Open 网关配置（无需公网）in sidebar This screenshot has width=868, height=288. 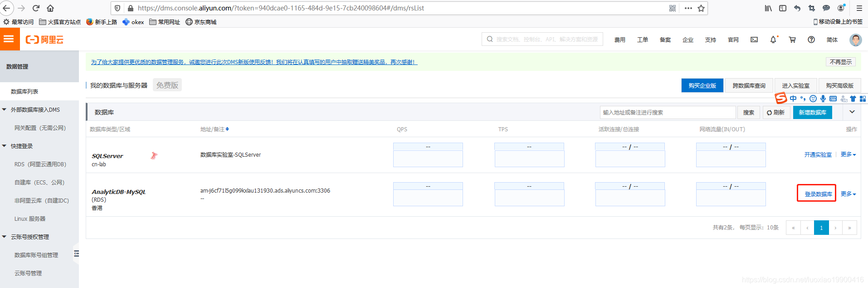pyautogui.click(x=40, y=128)
